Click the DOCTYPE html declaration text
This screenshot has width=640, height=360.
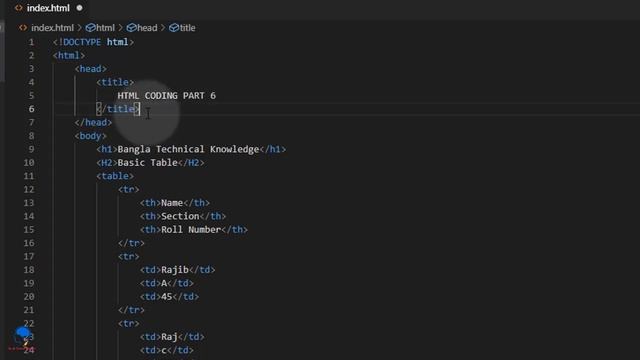tap(93, 42)
